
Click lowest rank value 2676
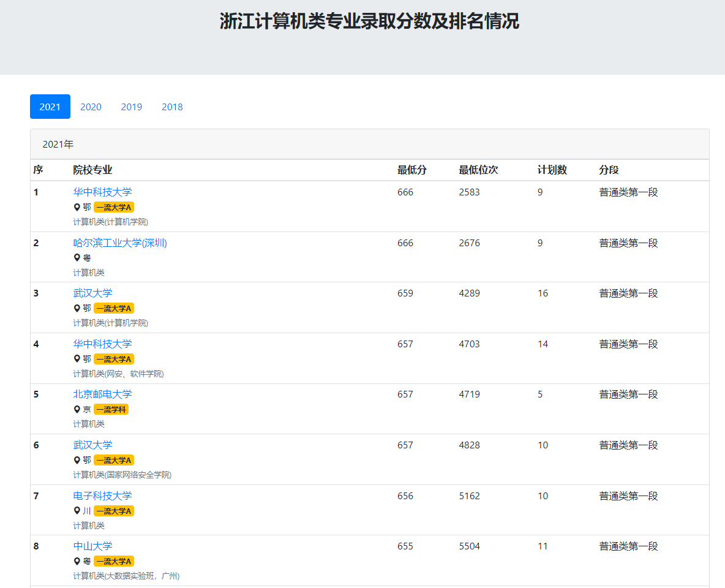point(469,243)
